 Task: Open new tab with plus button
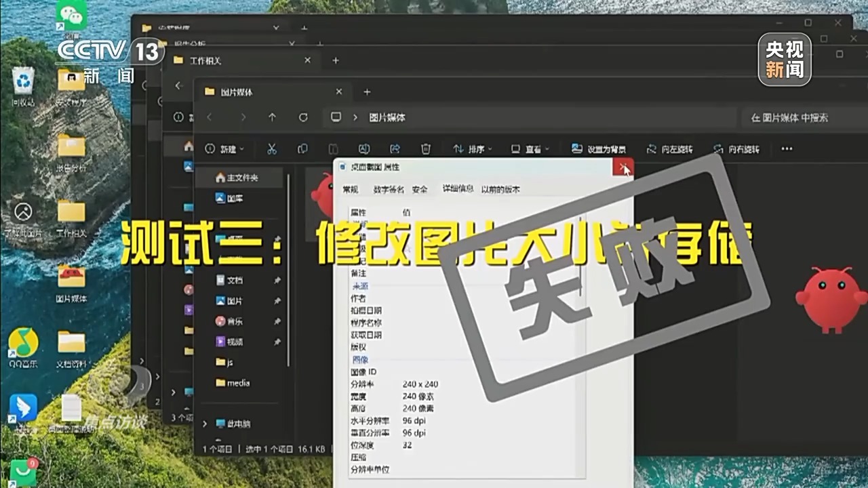367,91
